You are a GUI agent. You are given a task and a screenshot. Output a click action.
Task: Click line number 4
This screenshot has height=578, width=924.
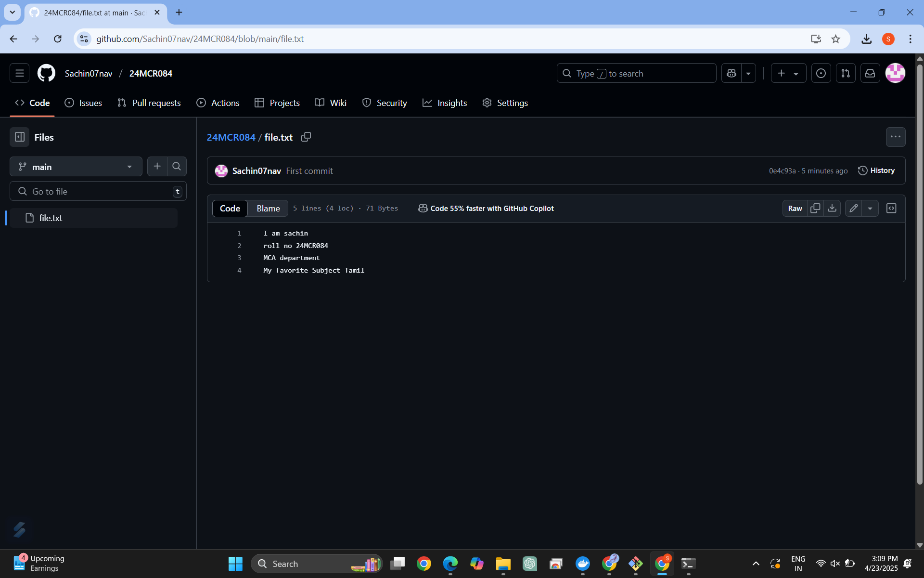(239, 270)
